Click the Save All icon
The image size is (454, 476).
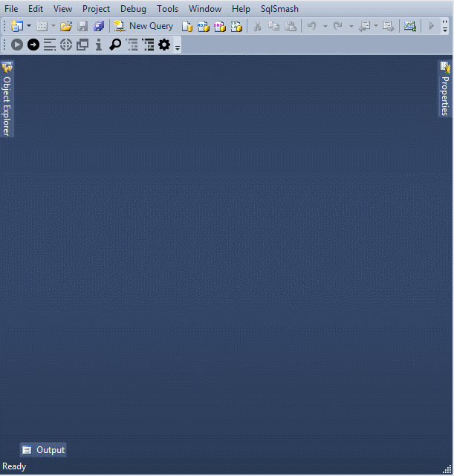[99, 27]
